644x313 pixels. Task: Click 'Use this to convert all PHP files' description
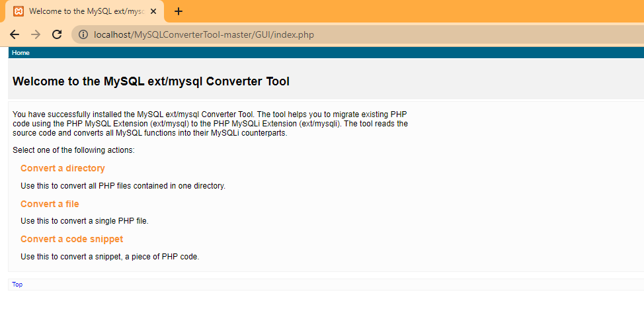pos(123,185)
